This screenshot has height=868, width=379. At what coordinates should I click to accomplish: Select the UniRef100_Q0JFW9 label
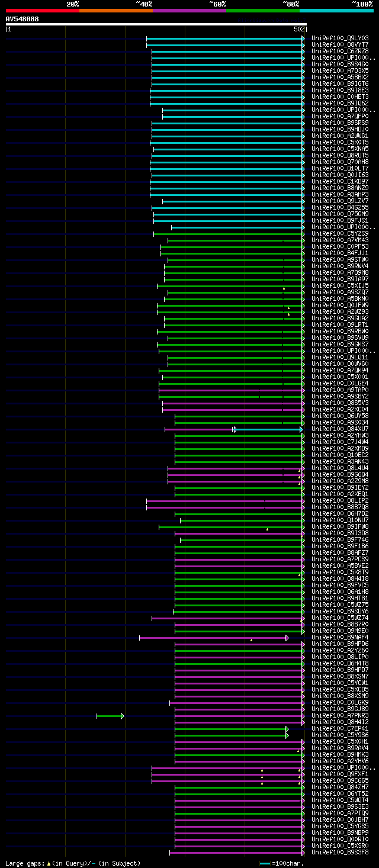coord(340,305)
